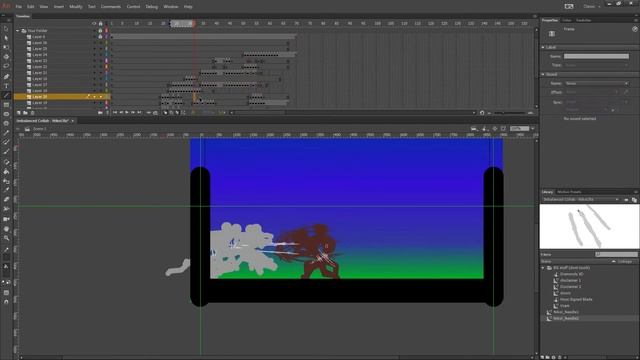The image size is (640, 360).
Task: Switch to the Motion Presets tab
Action: pos(569,192)
